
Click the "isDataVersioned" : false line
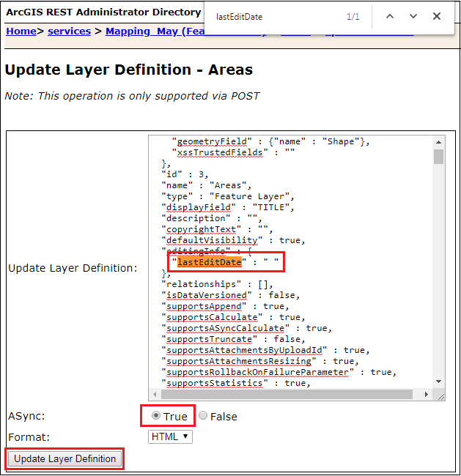(231, 295)
